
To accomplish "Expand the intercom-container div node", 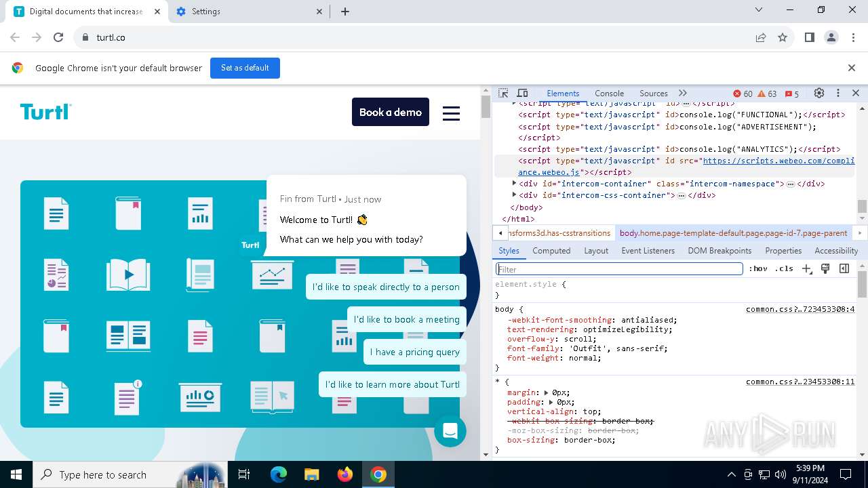I will (514, 184).
